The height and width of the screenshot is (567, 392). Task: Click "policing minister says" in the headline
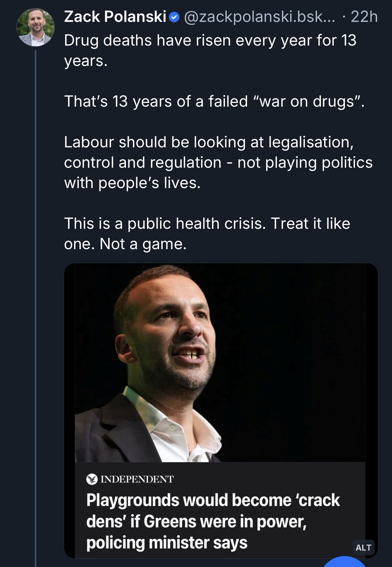tap(167, 543)
